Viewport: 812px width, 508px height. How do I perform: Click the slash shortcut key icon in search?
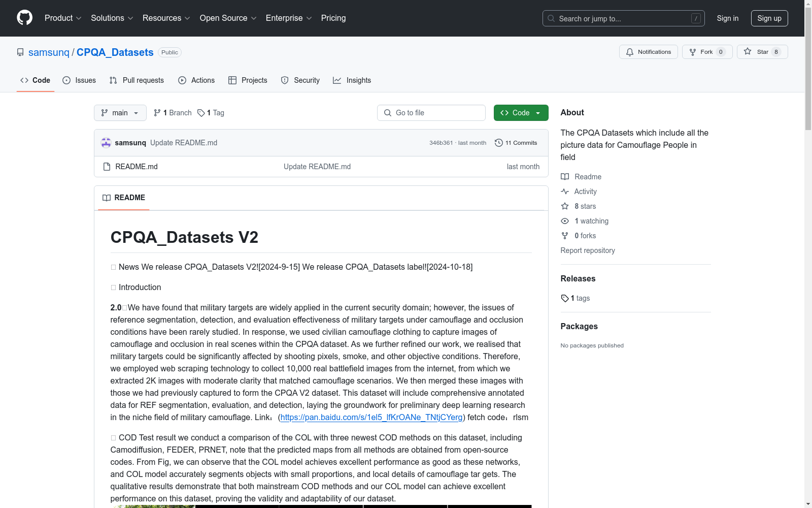(696, 18)
